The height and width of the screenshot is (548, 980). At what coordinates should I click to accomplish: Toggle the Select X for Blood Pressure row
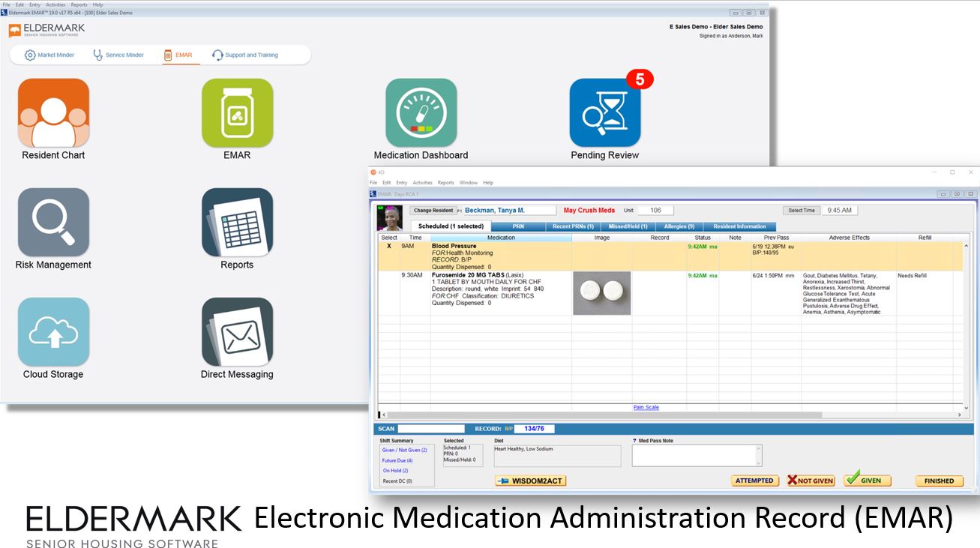click(388, 246)
